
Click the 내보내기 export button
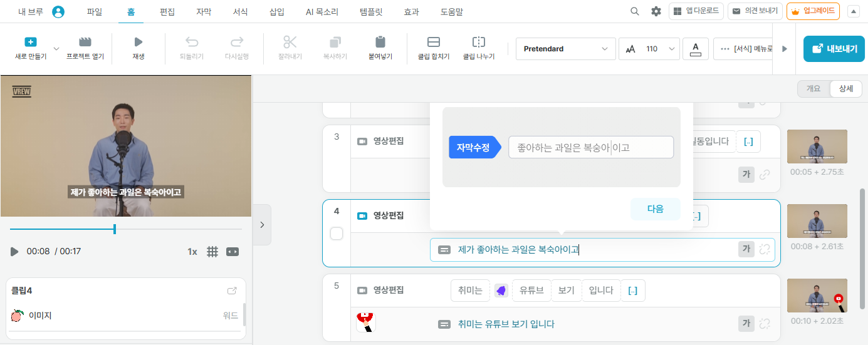[x=834, y=49]
